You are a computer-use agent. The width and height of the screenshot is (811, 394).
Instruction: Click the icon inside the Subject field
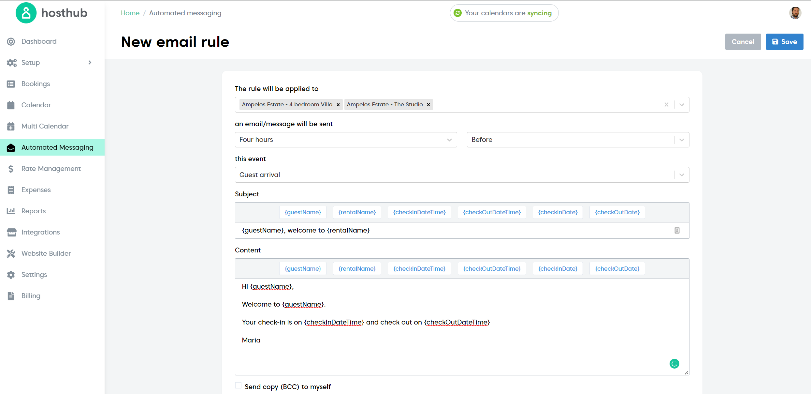(x=677, y=231)
